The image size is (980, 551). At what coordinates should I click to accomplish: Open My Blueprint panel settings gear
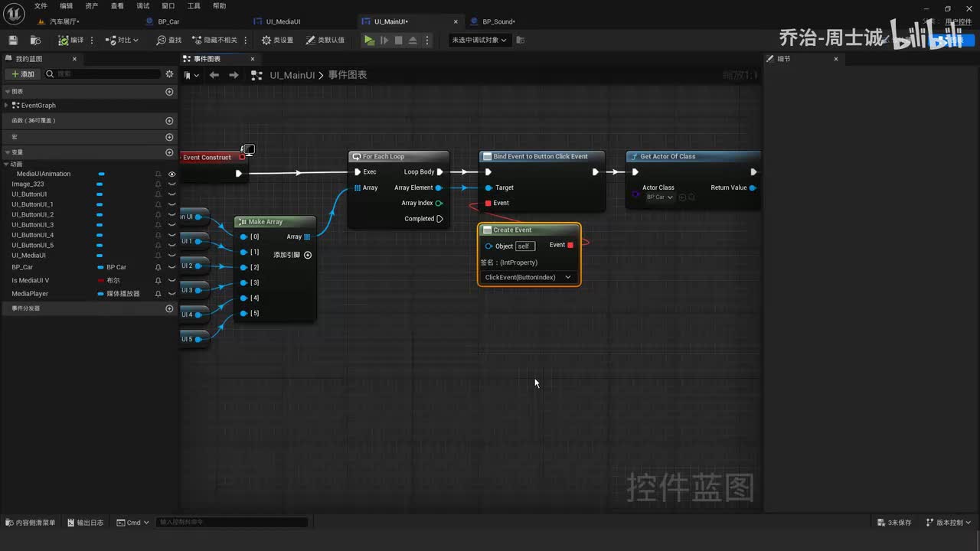click(169, 74)
